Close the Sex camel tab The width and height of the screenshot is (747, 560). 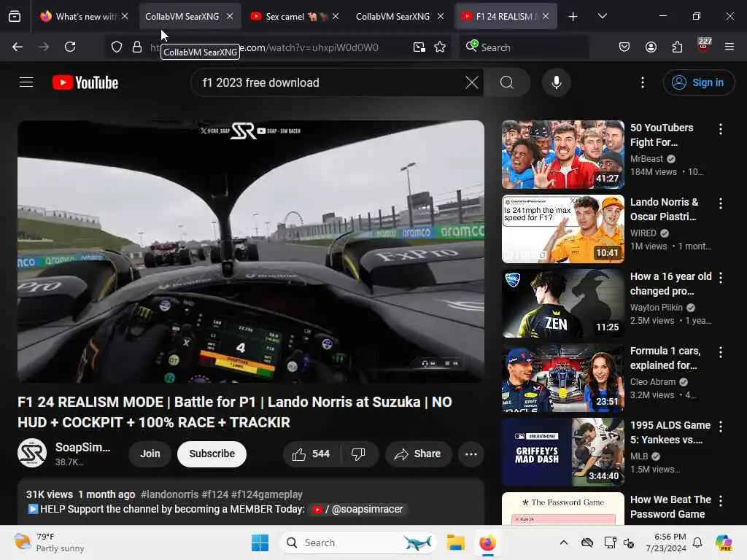click(x=336, y=16)
